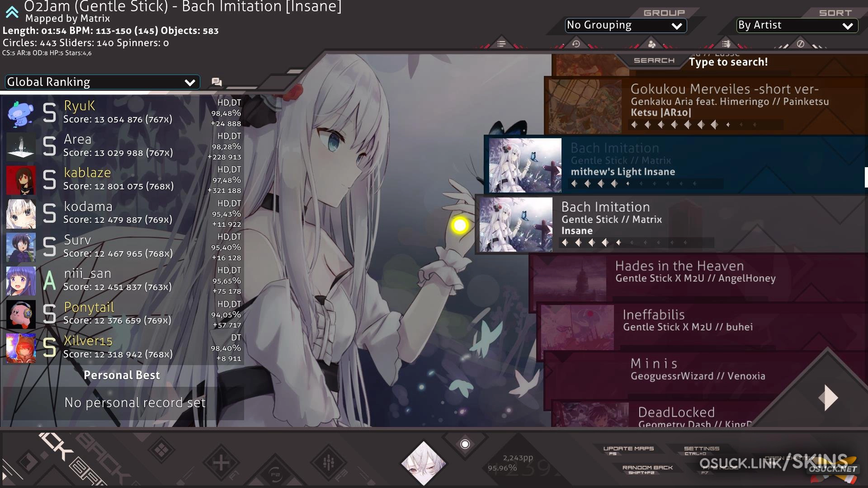The image size is (868, 488).
Task: Click the game mode selector icon
Action: (161, 450)
